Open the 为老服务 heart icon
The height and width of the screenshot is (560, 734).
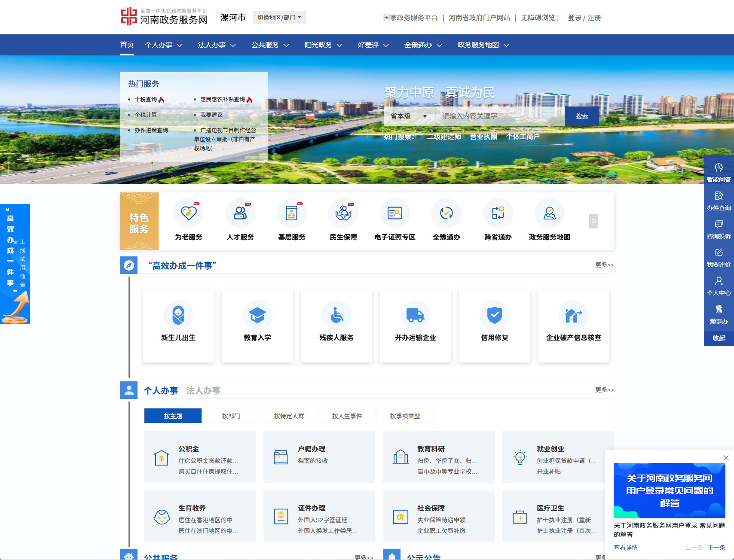(189, 213)
